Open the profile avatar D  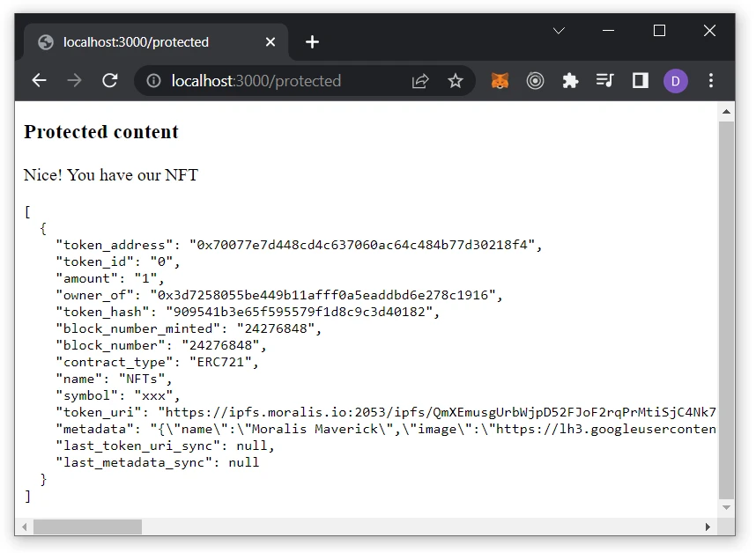pyautogui.click(x=675, y=80)
